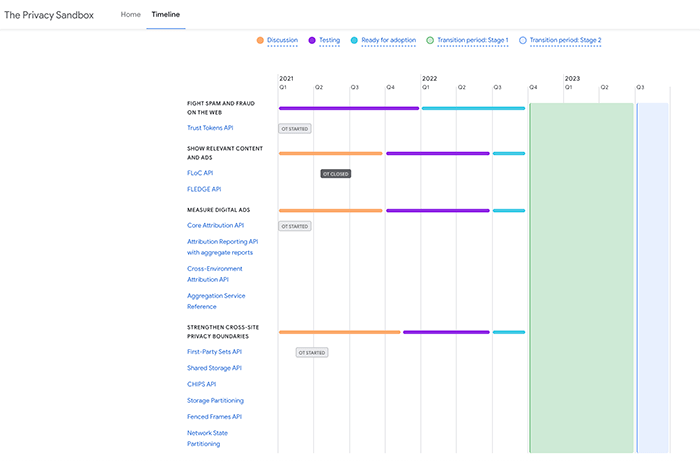Click purple testing bar in Show Relevant Content row
Screen dimensions: 700x461
click(438, 154)
